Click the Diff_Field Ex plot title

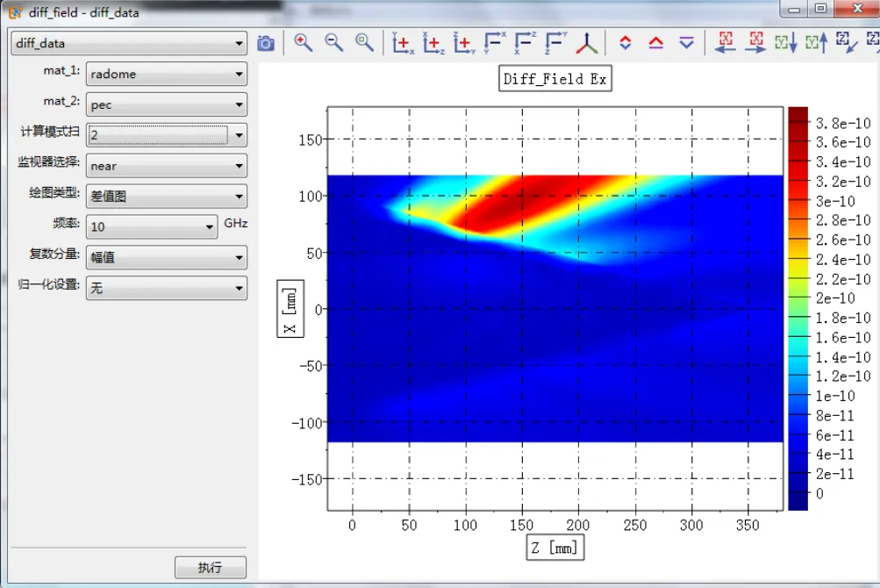tap(554, 79)
